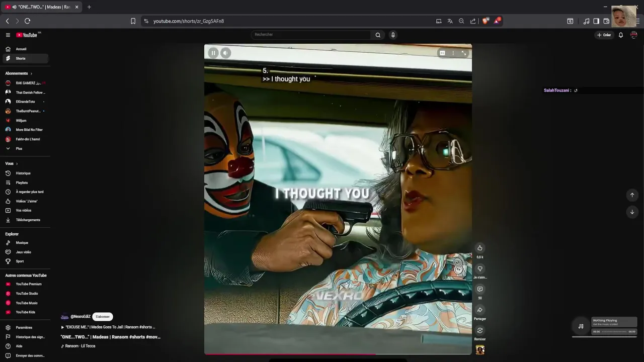Open the Brave Shields lion icon
The image size is (644, 362).
[x=486, y=21]
